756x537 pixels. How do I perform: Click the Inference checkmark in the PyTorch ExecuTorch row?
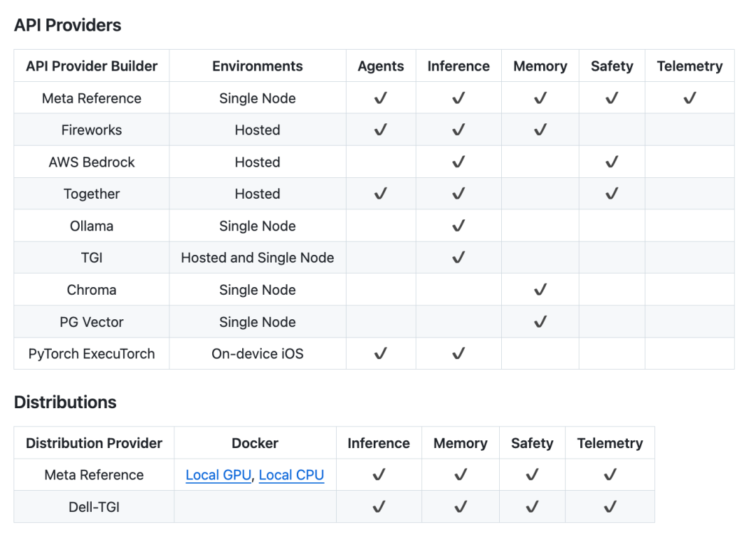458,354
